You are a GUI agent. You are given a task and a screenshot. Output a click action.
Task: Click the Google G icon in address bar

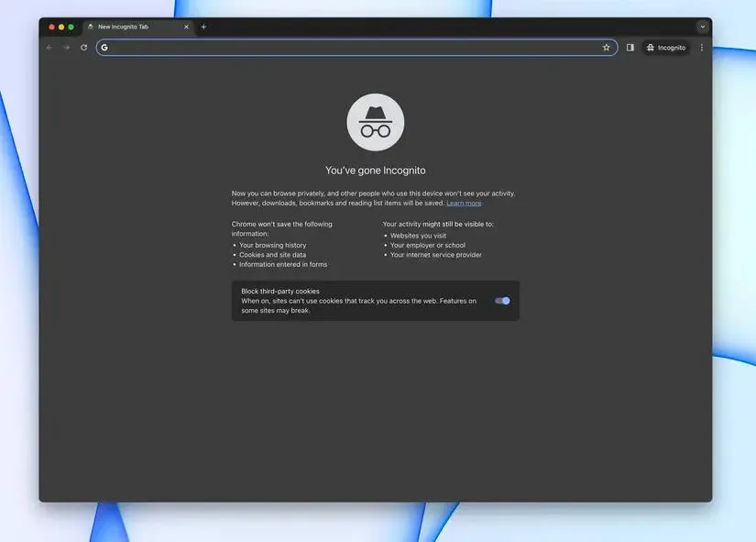tap(104, 48)
